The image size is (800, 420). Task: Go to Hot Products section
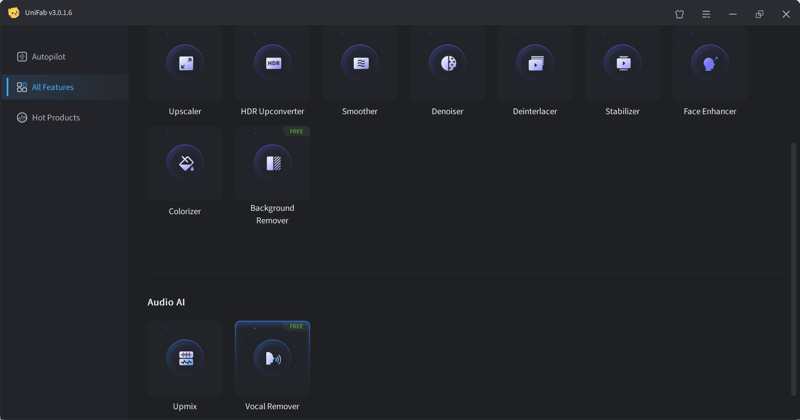coord(55,118)
